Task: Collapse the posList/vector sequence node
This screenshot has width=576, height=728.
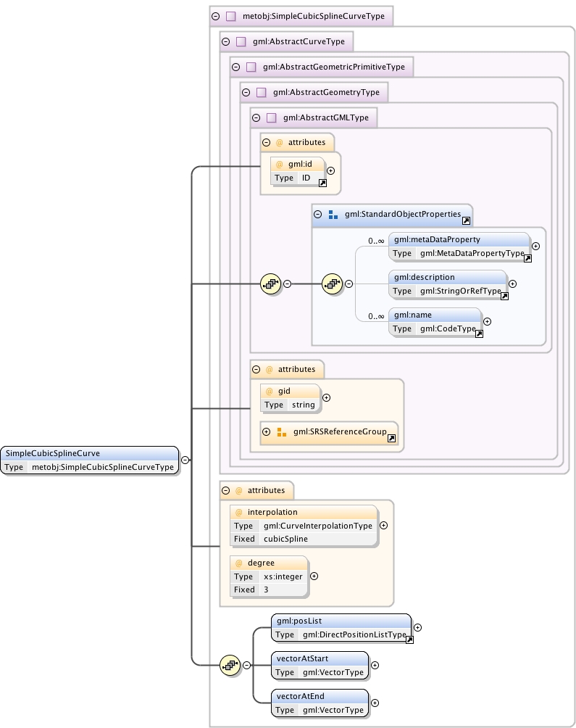Action: click(247, 666)
